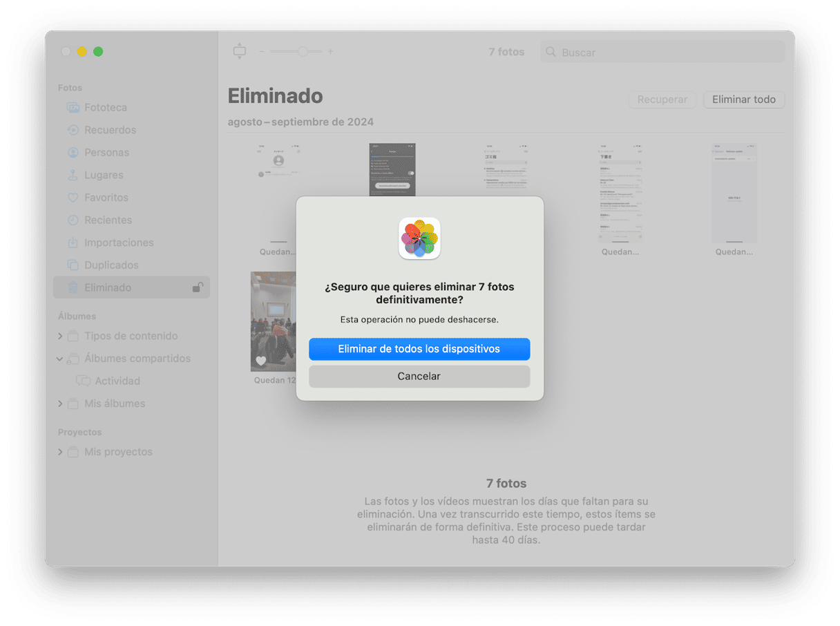Select the rightmost gray screenshot thumbnail
This screenshot has height=626, width=840.
coord(734,193)
